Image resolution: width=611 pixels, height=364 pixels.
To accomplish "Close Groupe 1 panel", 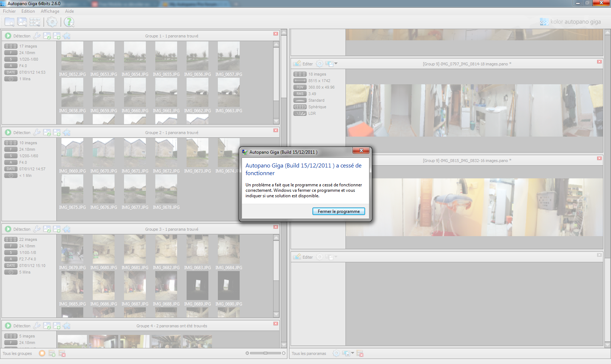I will (276, 34).
